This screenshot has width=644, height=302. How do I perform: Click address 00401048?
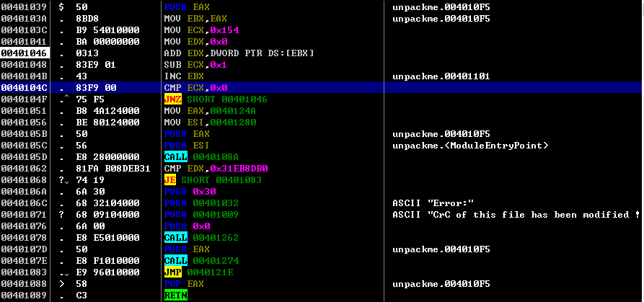(x=25, y=64)
